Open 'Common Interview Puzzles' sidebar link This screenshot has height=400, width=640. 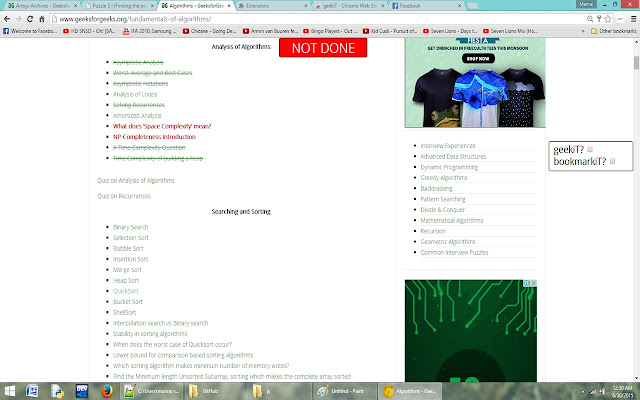454,252
